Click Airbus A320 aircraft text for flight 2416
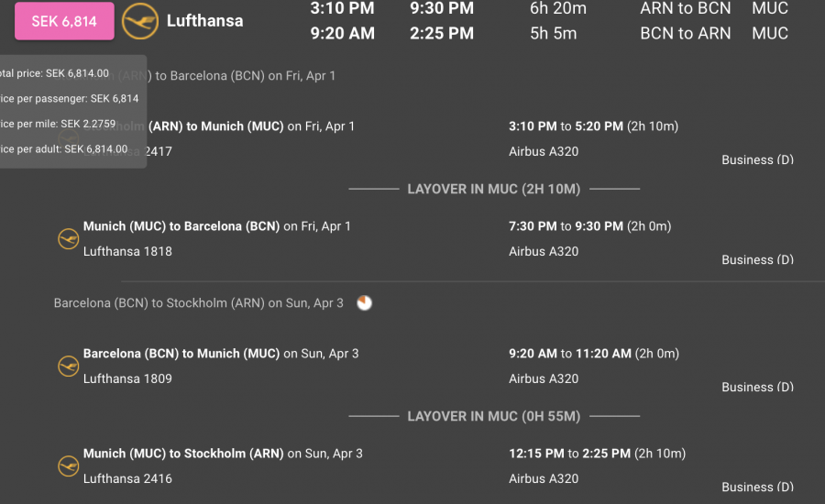 [544, 478]
